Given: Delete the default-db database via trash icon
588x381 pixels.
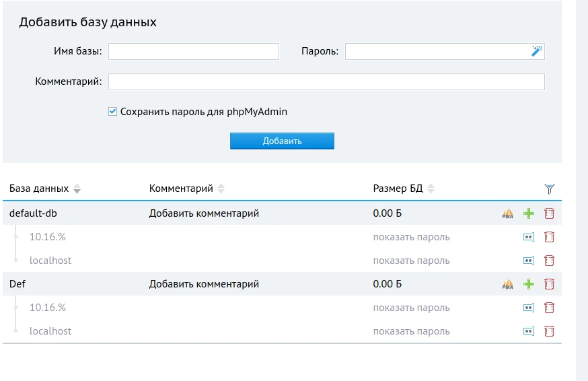Looking at the screenshot, I should pos(549,214).
